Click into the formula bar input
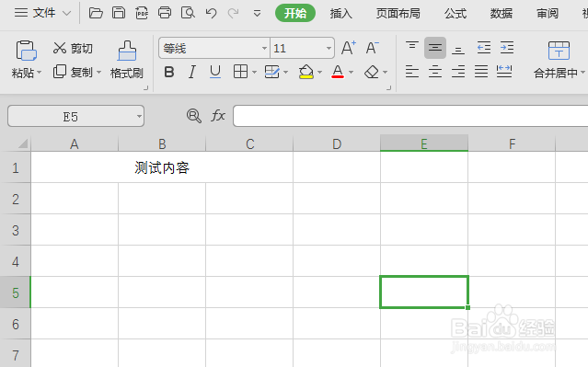Image resolution: width=588 pixels, height=367 pixels. point(410,116)
